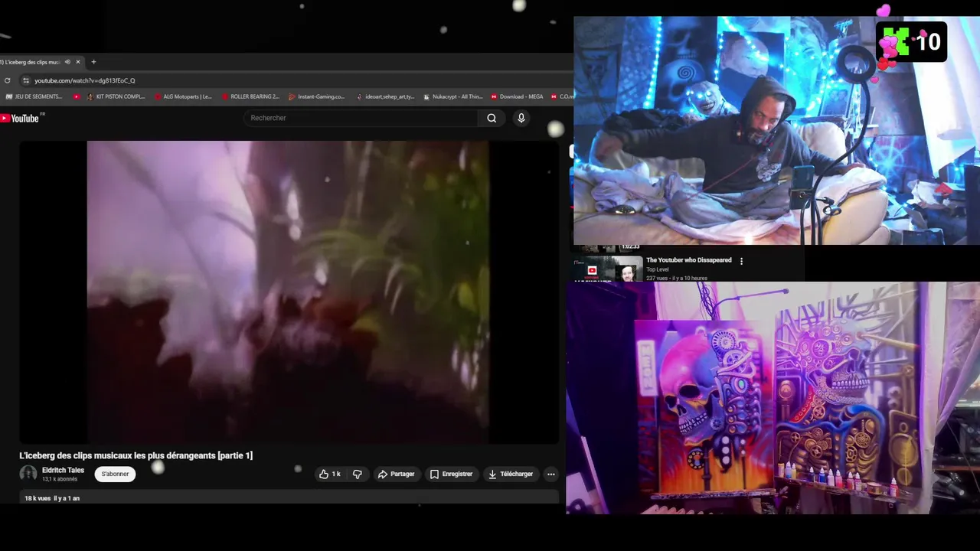The width and height of the screenshot is (980, 551).
Task: Open JEU DE SEGMENTS bookmark
Action: tap(34, 96)
